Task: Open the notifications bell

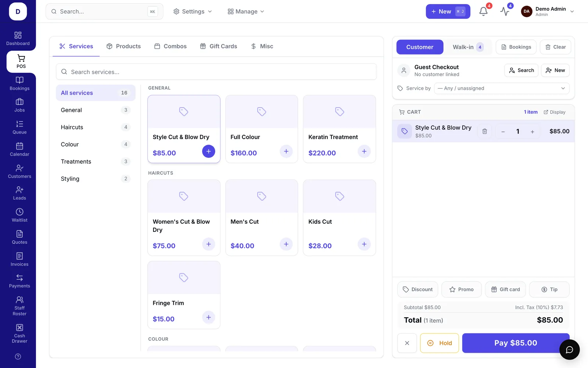Action: click(484, 11)
